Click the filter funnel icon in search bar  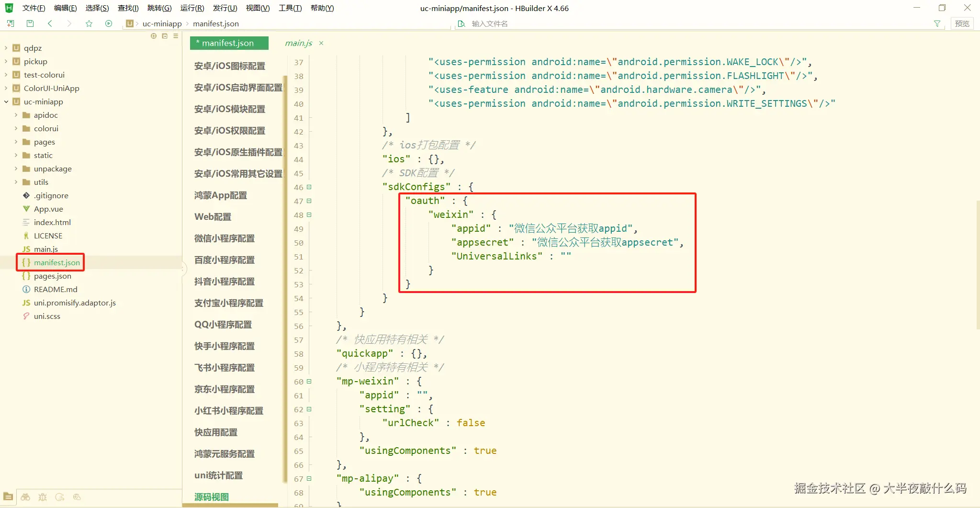pos(937,23)
